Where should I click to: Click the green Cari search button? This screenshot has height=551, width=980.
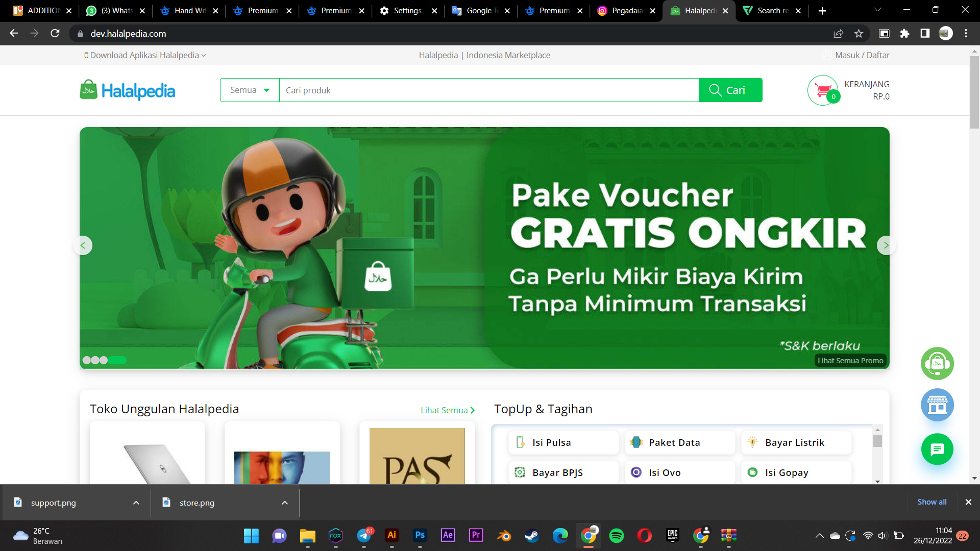click(x=730, y=90)
